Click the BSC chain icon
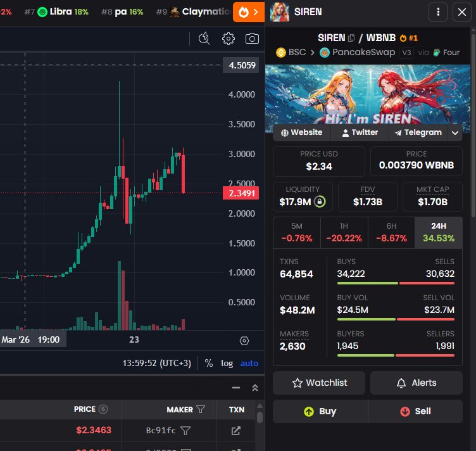 (281, 53)
